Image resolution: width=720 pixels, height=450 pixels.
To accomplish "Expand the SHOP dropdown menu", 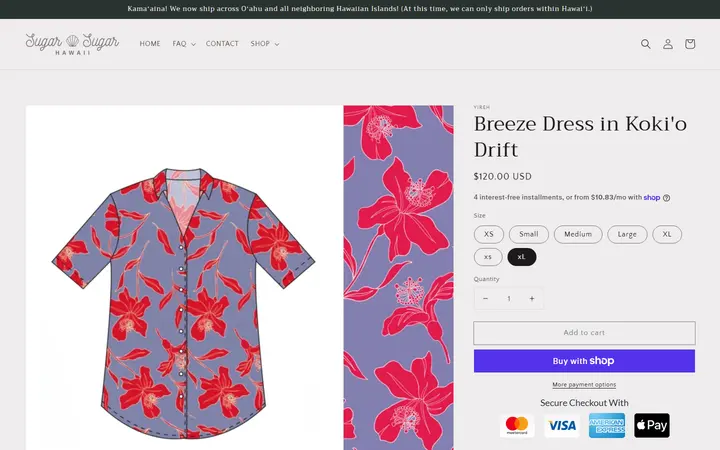I will pos(264,44).
